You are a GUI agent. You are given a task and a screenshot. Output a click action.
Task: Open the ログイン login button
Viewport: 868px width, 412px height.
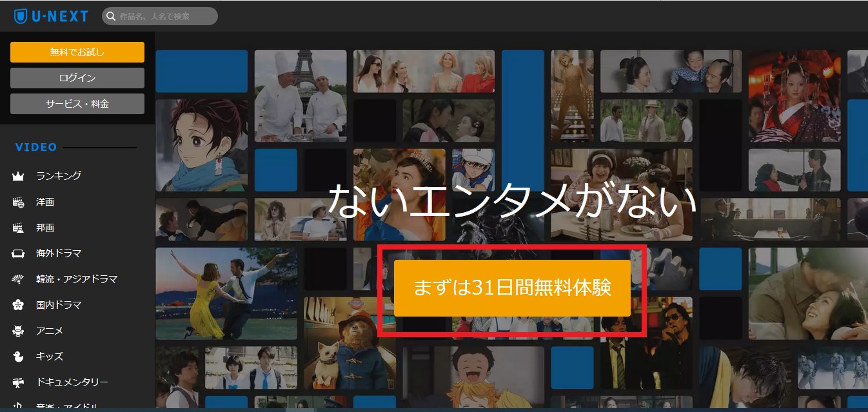point(77,78)
